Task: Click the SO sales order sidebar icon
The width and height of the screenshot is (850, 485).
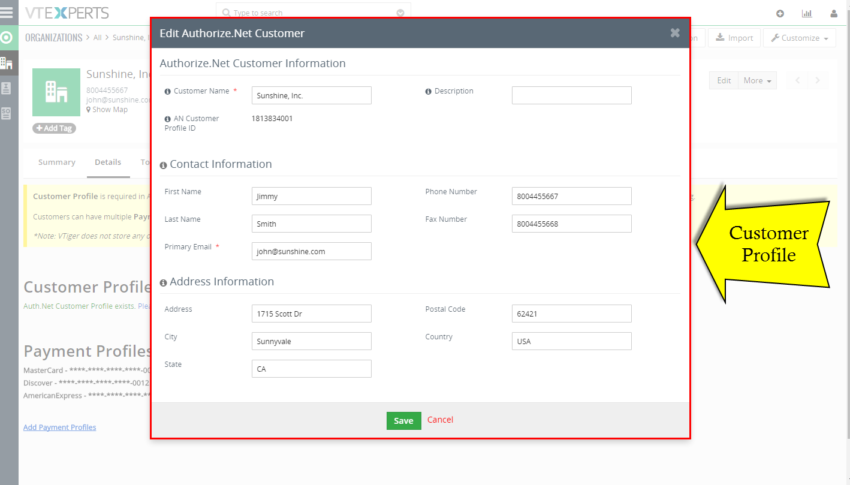Action: click(x=7, y=113)
